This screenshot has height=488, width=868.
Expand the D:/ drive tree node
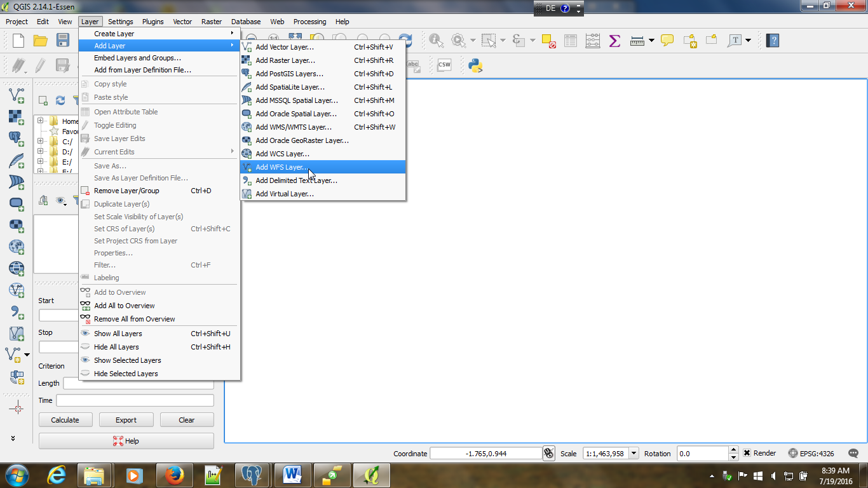[40, 151]
